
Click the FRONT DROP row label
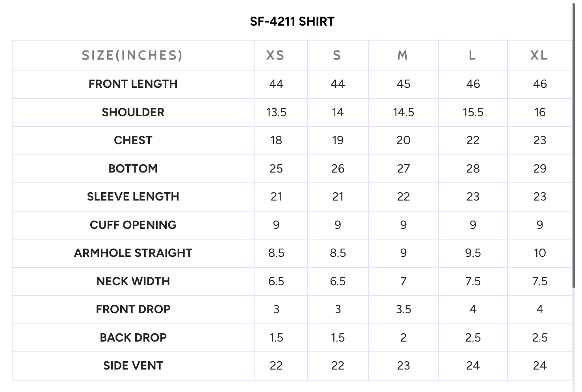click(x=133, y=309)
